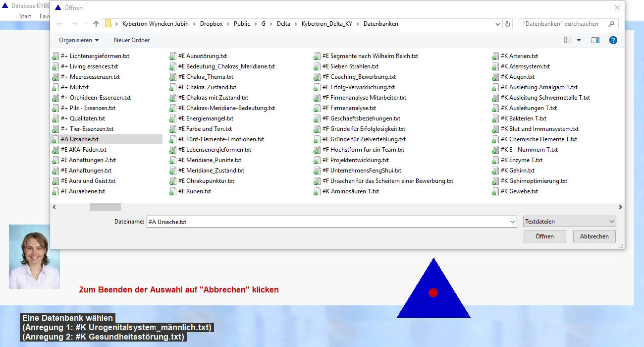The image size is (644, 347).
Task: Select the file #F Firmenanalyse.txt
Action: pos(349,108)
